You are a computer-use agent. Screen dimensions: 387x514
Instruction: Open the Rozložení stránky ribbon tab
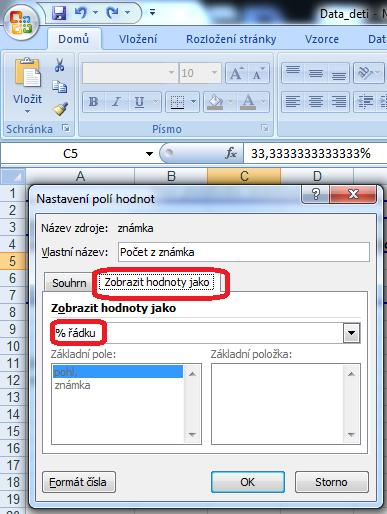point(231,39)
